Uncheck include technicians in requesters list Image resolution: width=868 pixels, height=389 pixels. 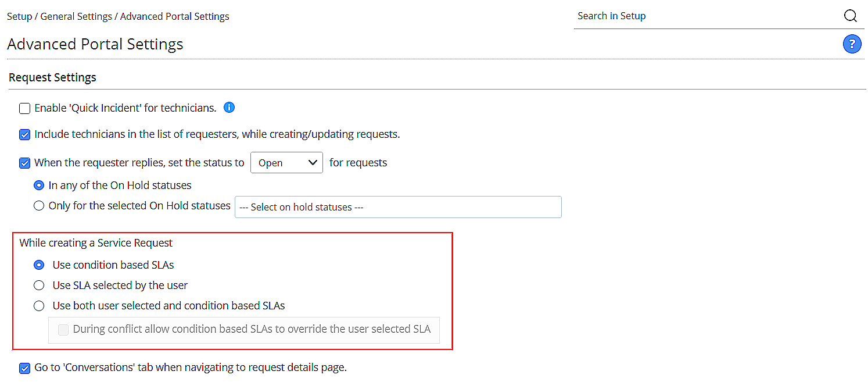tap(24, 135)
